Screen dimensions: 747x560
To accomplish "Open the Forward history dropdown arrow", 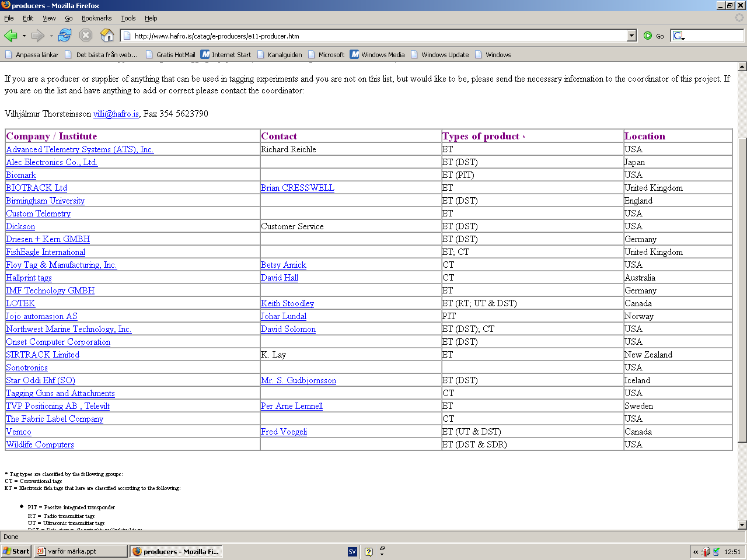I will coord(51,36).
